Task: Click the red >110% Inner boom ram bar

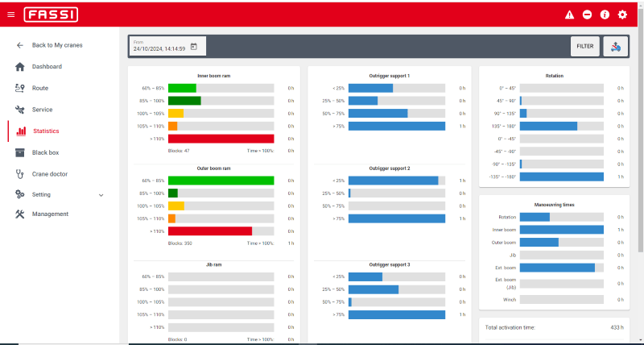Action: (x=221, y=139)
